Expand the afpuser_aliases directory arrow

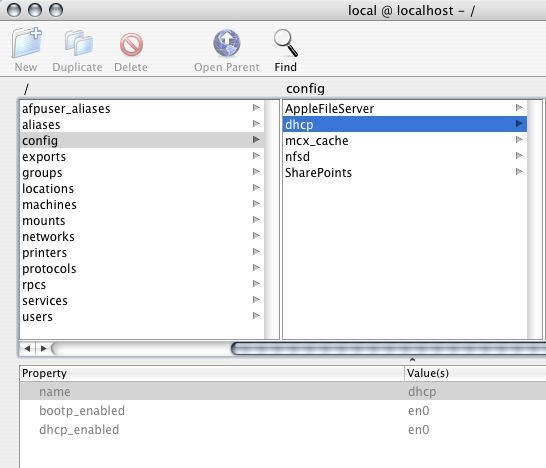pyautogui.click(x=256, y=108)
